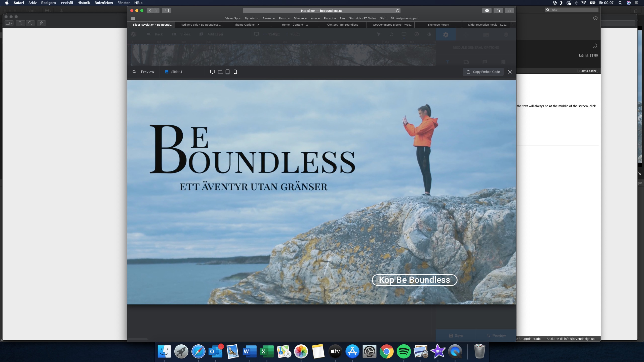Click Hämta bilder in the Mail window
Viewport: 644px width, 362px height.
[x=588, y=71]
